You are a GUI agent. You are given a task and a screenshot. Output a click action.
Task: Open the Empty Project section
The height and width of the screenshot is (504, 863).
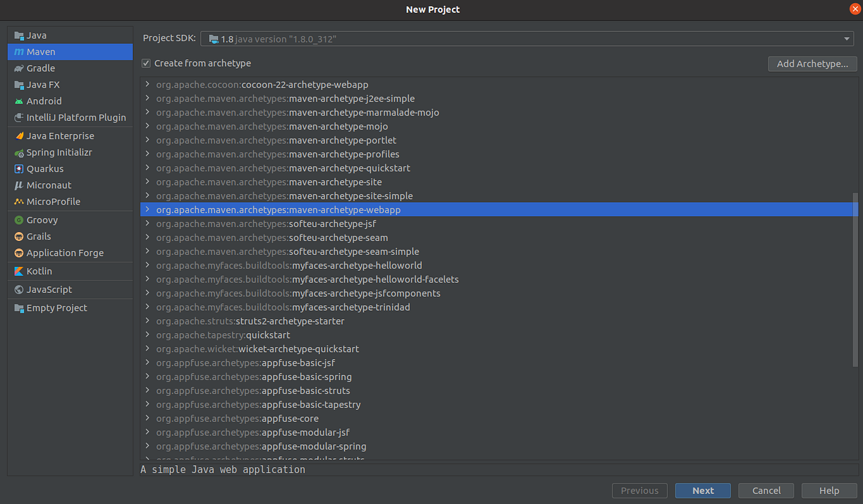(x=56, y=308)
